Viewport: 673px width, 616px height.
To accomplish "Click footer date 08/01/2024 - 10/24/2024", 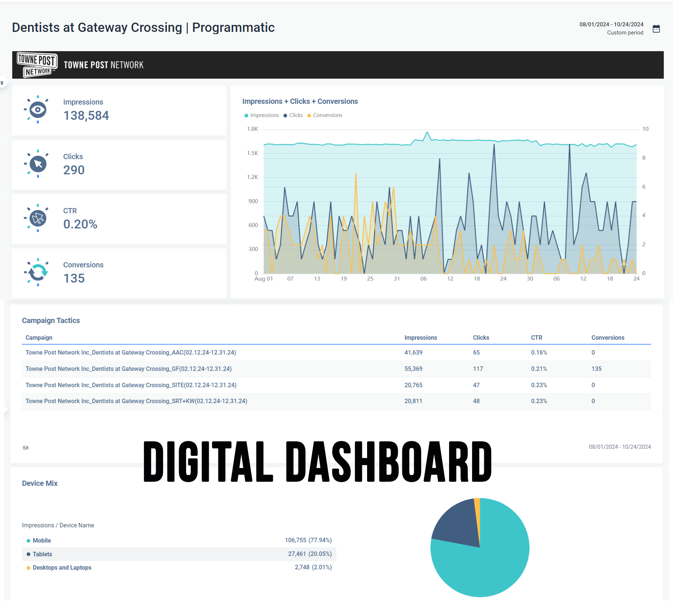I will (620, 447).
